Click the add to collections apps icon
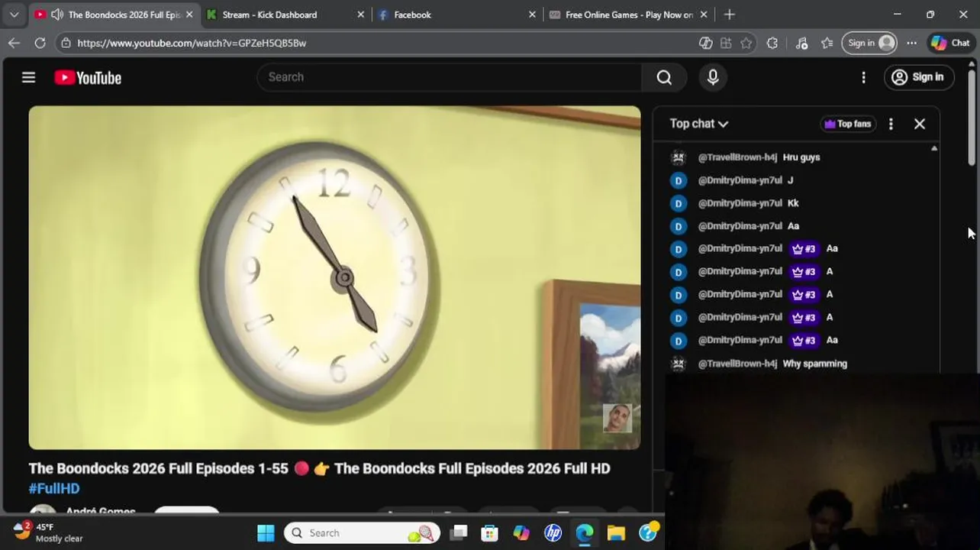980x550 pixels. (x=726, y=43)
